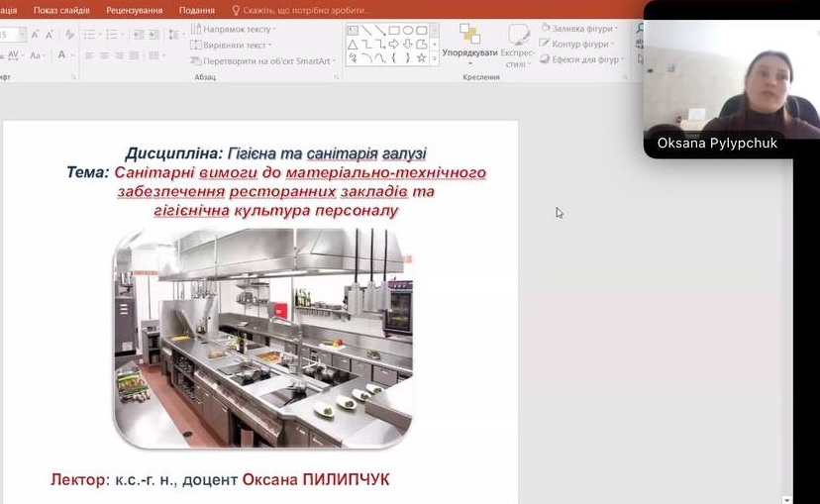Toggle justify paragraph alignment
Image resolution: width=820 pixels, height=504 pixels.
click(132, 56)
